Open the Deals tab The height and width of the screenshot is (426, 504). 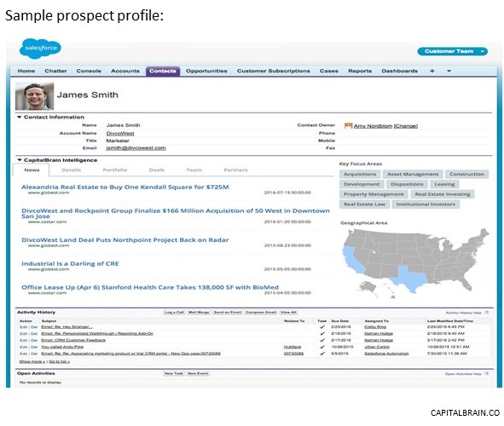(157, 170)
